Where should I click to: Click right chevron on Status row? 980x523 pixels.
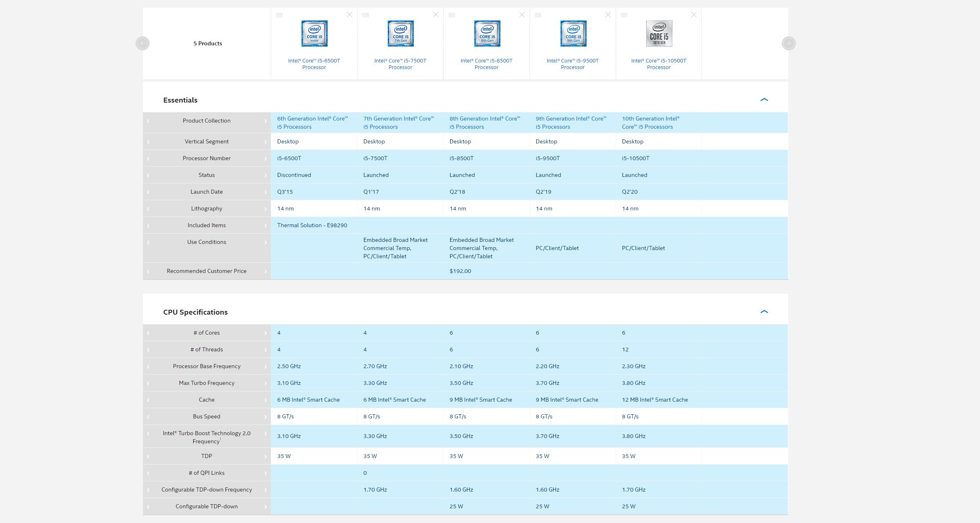pos(266,175)
